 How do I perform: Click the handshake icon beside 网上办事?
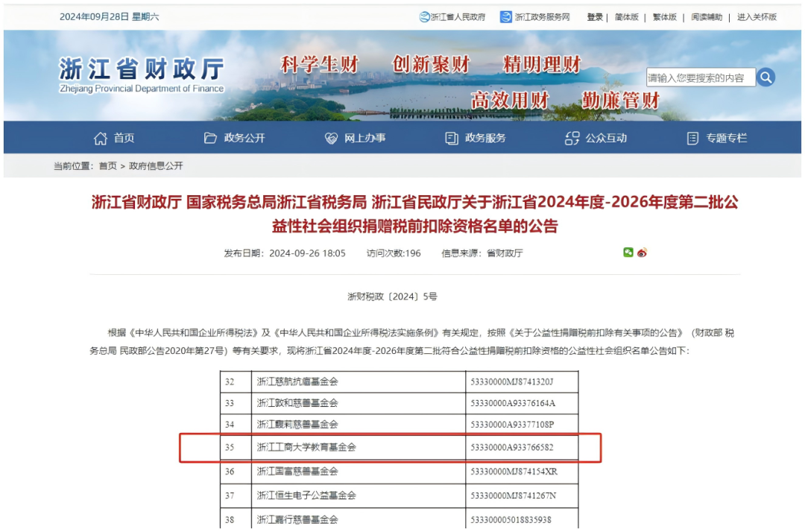coord(331,138)
